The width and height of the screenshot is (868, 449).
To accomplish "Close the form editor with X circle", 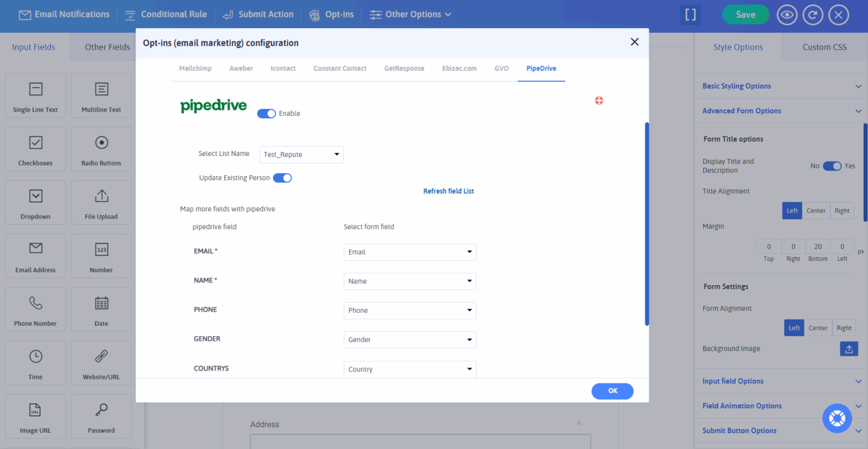I will (x=839, y=15).
